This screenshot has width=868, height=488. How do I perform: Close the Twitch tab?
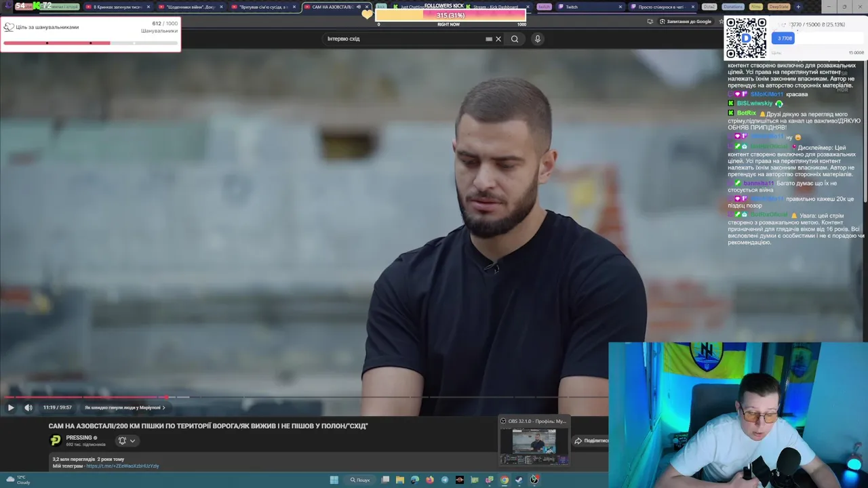[x=620, y=7]
